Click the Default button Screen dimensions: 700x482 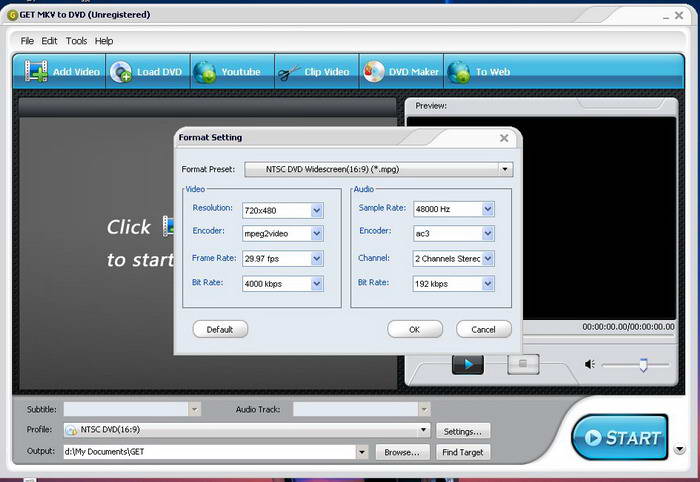(x=220, y=329)
